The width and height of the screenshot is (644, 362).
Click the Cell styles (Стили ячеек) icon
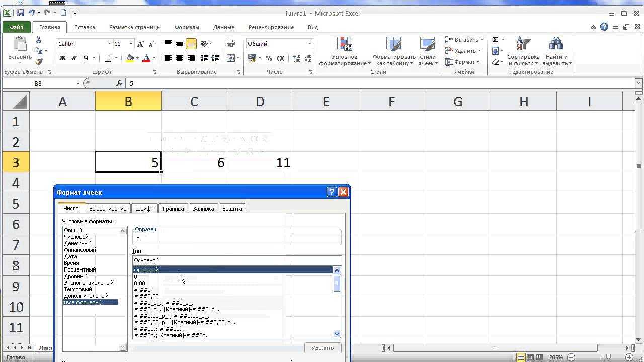point(428,44)
